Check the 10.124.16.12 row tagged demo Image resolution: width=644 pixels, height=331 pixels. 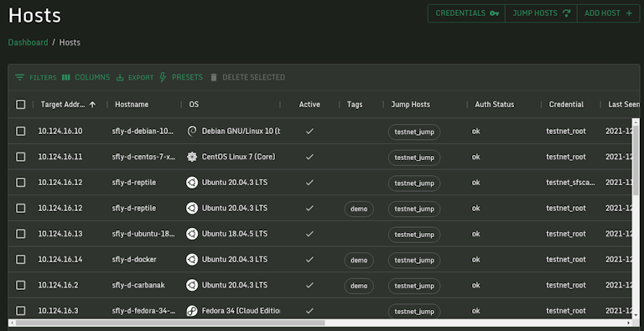point(20,208)
